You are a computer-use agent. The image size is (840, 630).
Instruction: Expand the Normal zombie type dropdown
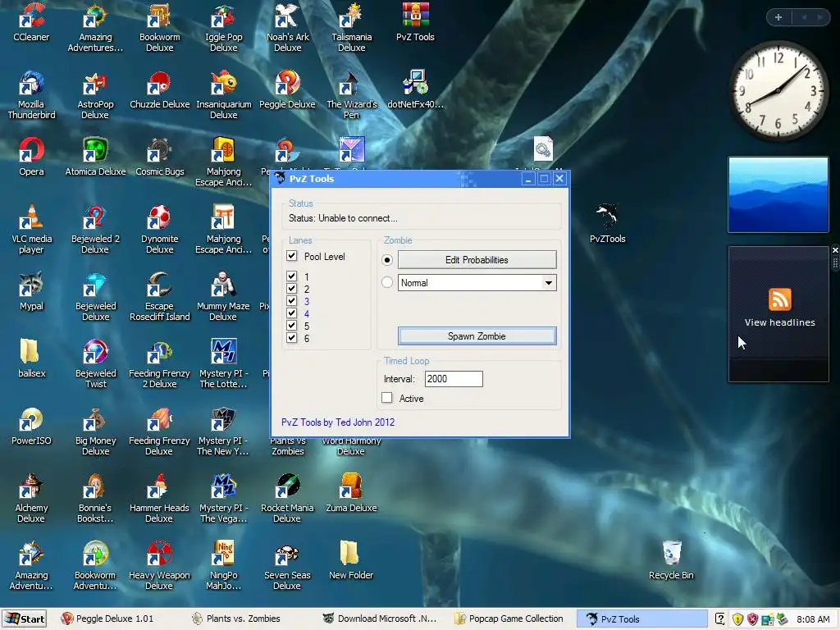549,283
